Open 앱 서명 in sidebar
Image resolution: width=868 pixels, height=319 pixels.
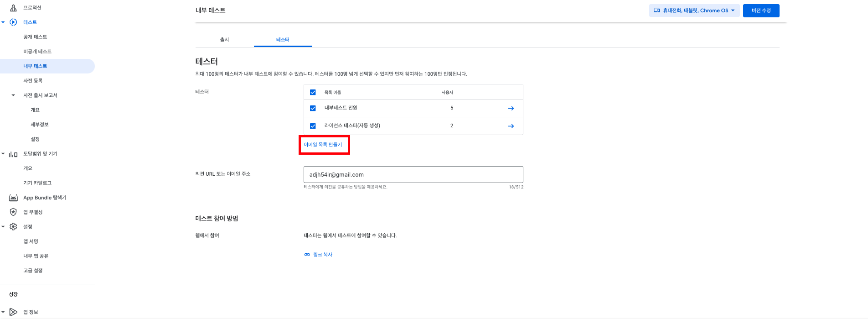point(31,241)
